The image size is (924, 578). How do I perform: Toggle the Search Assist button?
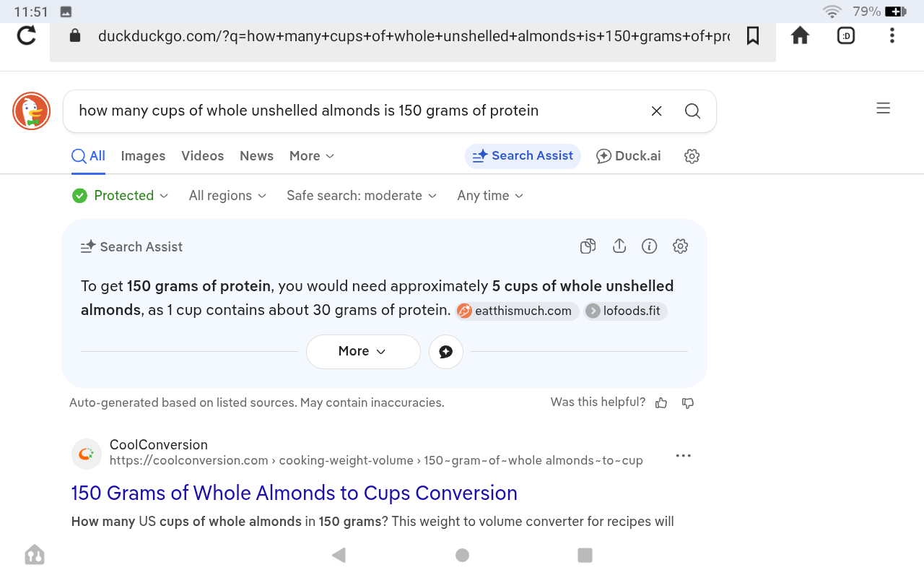coord(523,156)
